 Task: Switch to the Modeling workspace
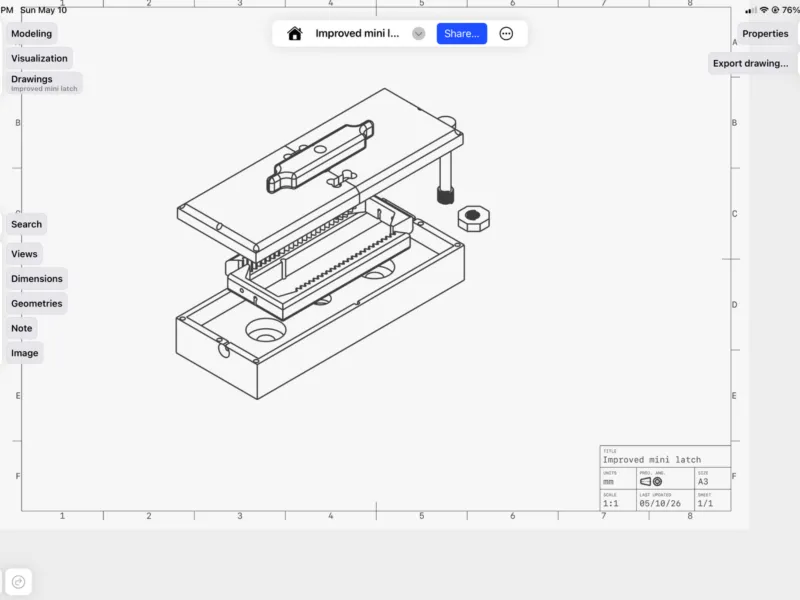32,34
